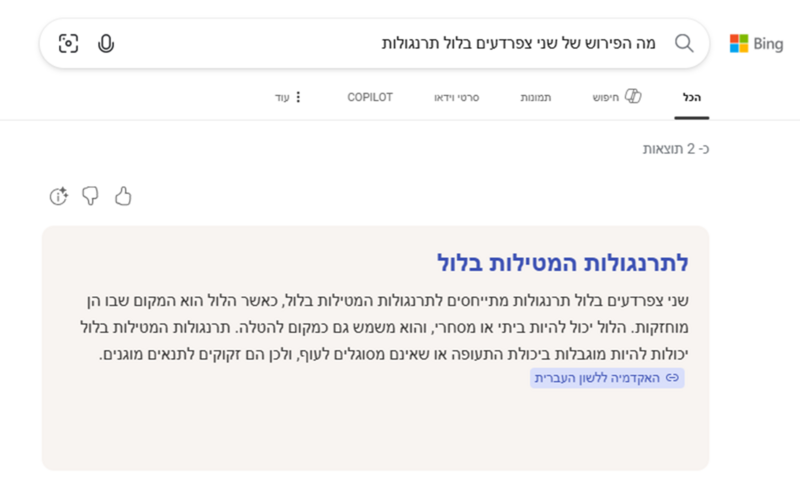This screenshot has width=800, height=480.
Task: Switch to the COPILOT tab
Action: pos(370,97)
